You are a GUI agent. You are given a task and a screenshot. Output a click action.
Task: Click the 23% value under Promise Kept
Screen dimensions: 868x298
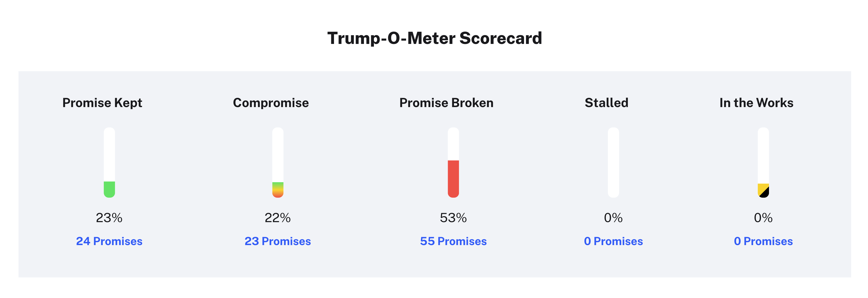coord(109,218)
